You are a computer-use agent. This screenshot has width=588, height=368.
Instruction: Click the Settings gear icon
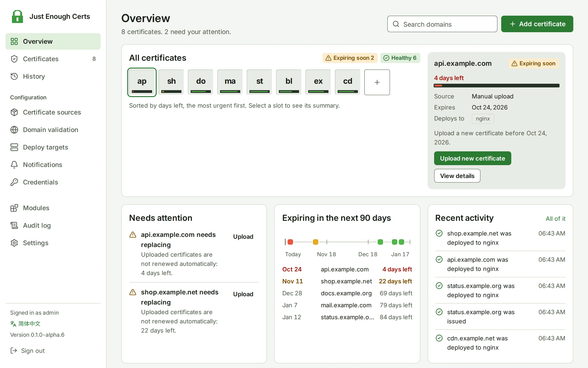coord(14,243)
